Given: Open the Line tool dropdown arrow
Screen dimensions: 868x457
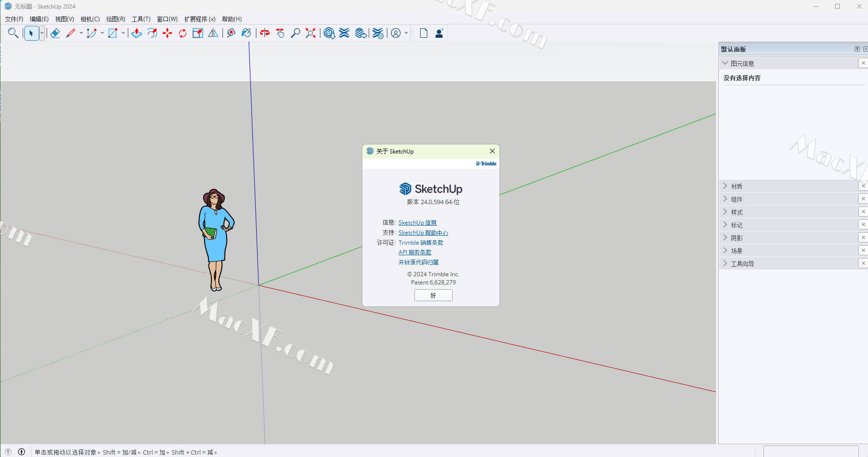Looking at the screenshot, I should pyautogui.click(x=81, y=33).
